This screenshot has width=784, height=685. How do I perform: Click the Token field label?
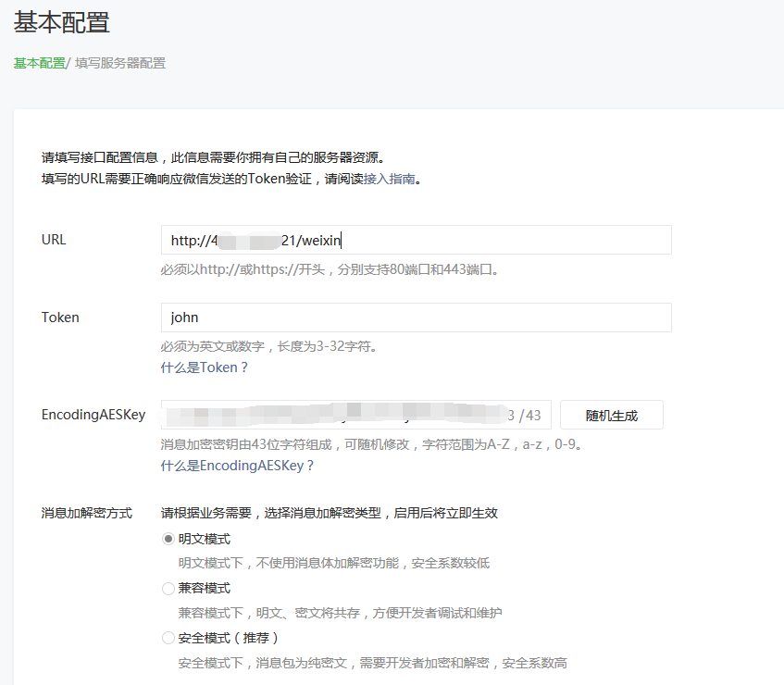tap(60, 318)
